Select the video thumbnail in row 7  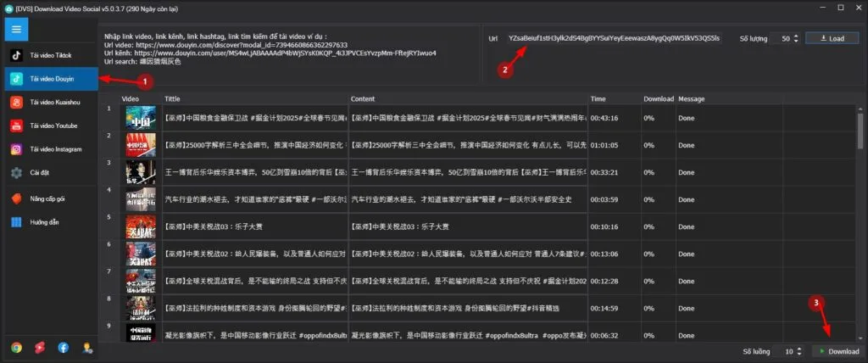point(141,281)
